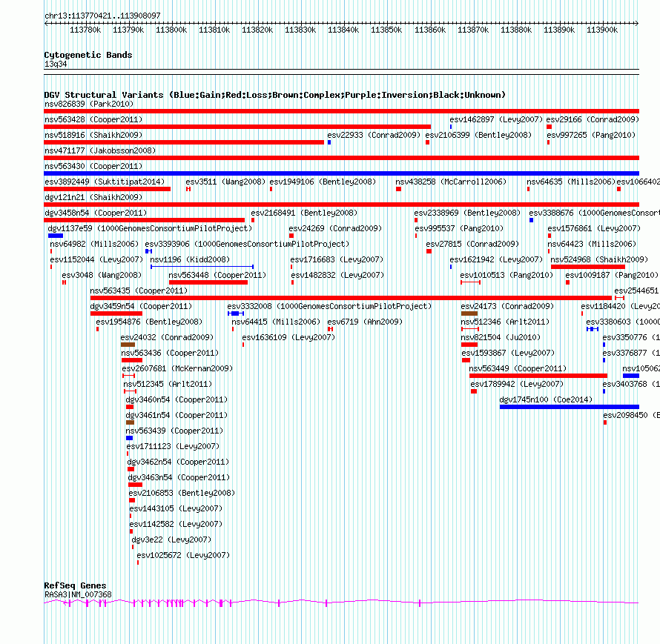Select the nsv563435 (Cooper2011) long red bar
This screenshot has width=660, height=644.
pyautogui.click(x=351, y=298)
